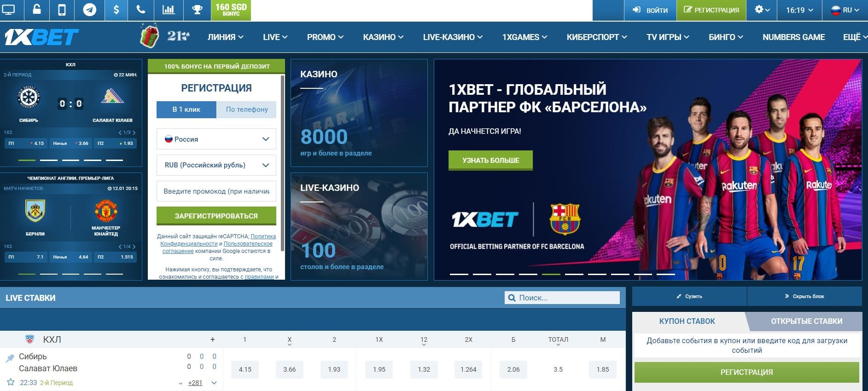Screen dimensions: 868x391
Task: Select the first banner slider indicator
Action: 459,274
